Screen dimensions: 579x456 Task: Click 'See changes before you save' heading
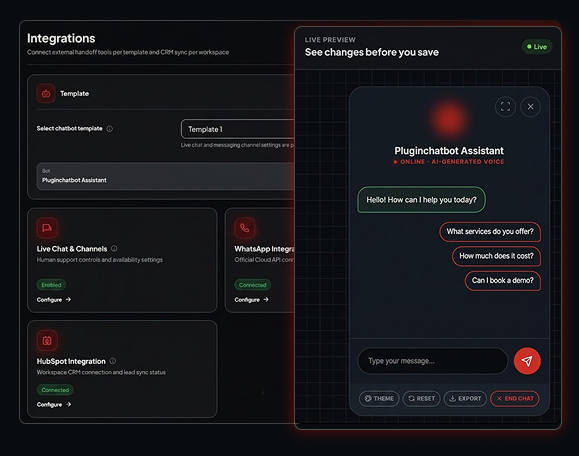click(372, 52)
